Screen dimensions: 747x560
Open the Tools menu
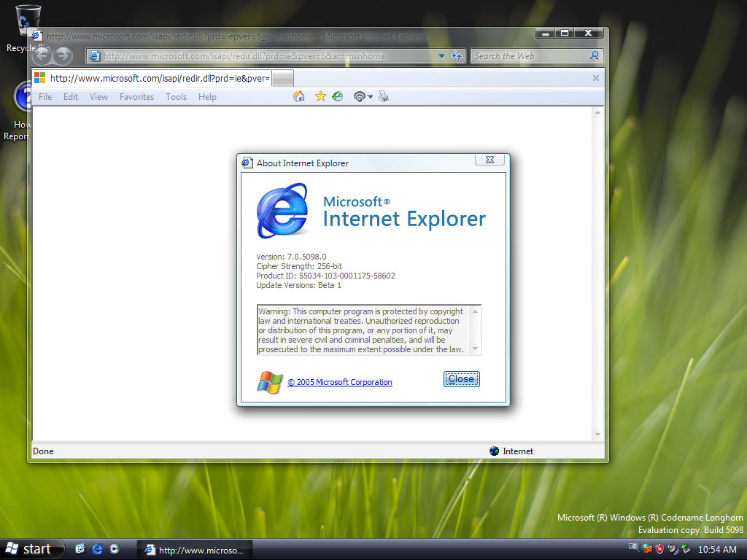tap(176, 97)
